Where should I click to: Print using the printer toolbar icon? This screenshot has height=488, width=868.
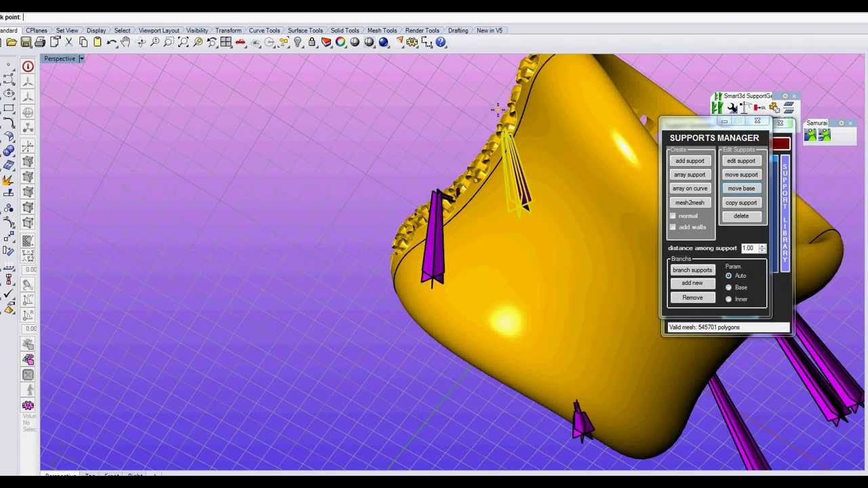coord(40,42)
